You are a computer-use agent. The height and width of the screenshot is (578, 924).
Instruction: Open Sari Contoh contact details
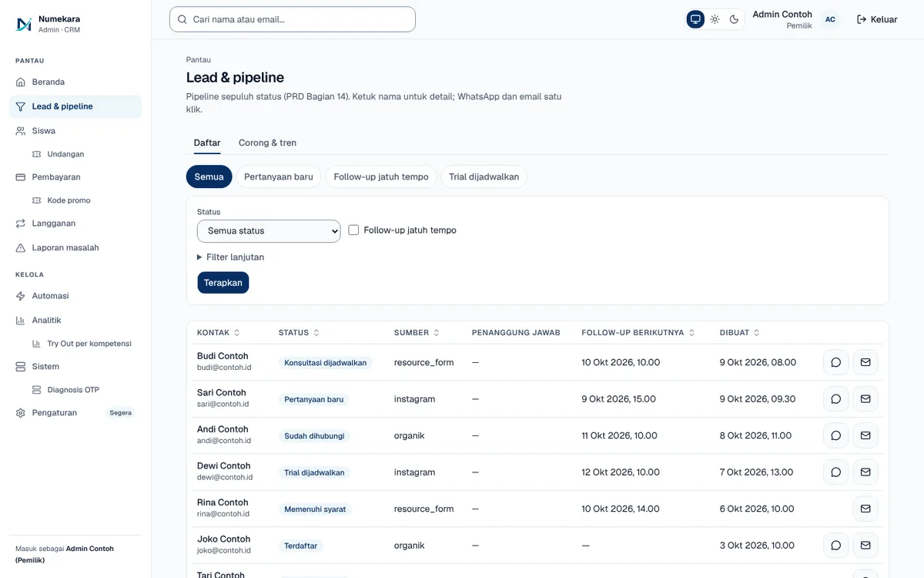(222, 393)
